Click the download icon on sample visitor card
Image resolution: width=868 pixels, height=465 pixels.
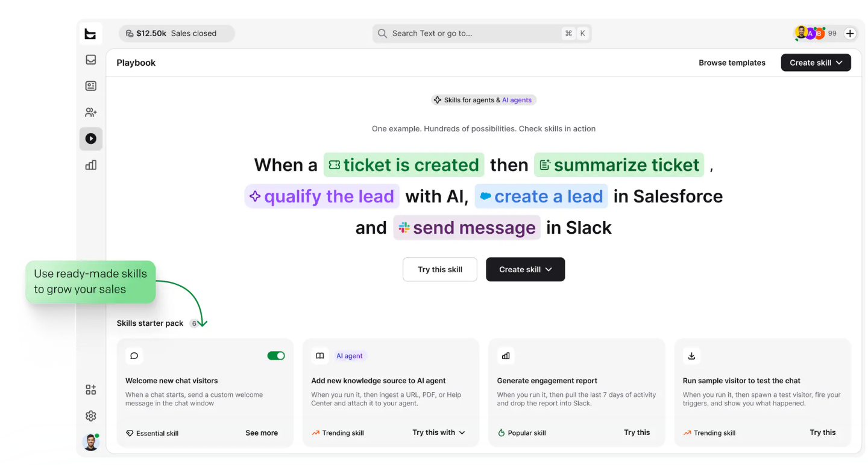[x=691, y=356]
